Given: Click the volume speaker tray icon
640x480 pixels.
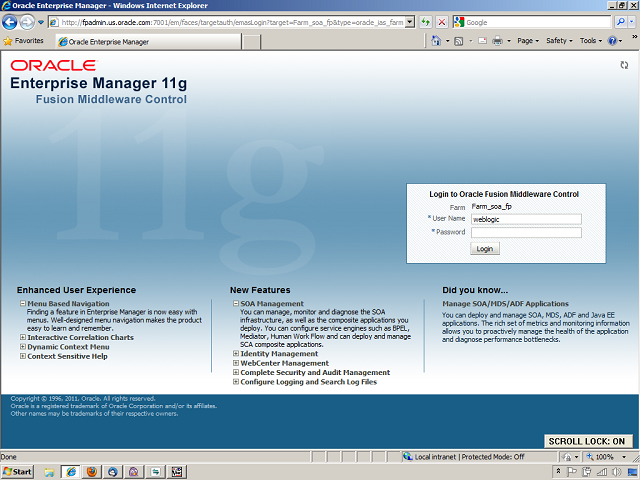Looking at the screenshot, I should (616, 472).
